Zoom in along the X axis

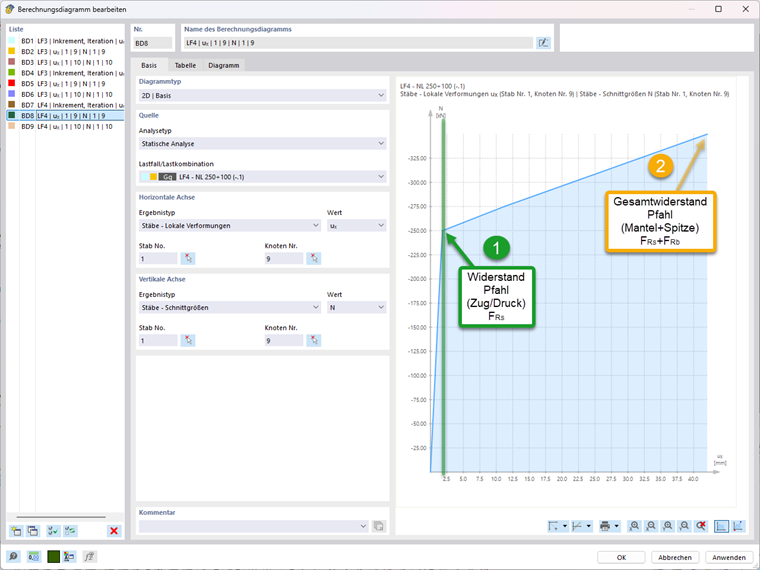(634, 526)
